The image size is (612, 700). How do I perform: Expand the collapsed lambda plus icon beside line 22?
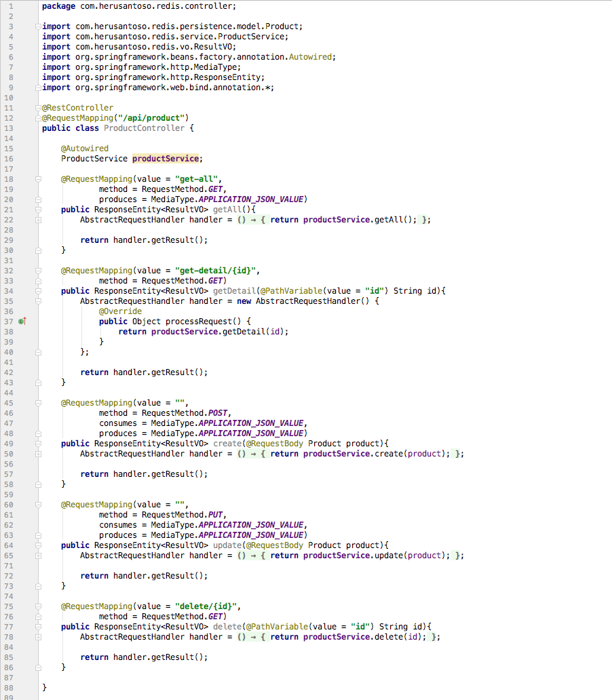point(39,221)
